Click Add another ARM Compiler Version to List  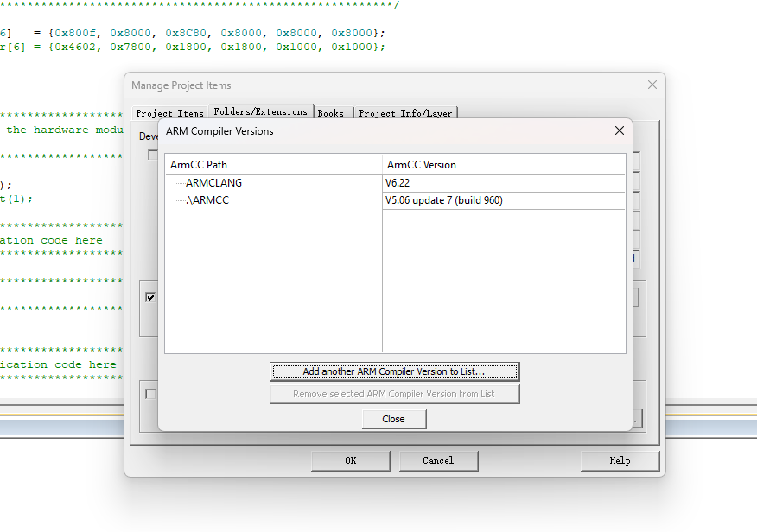[394, 371]
